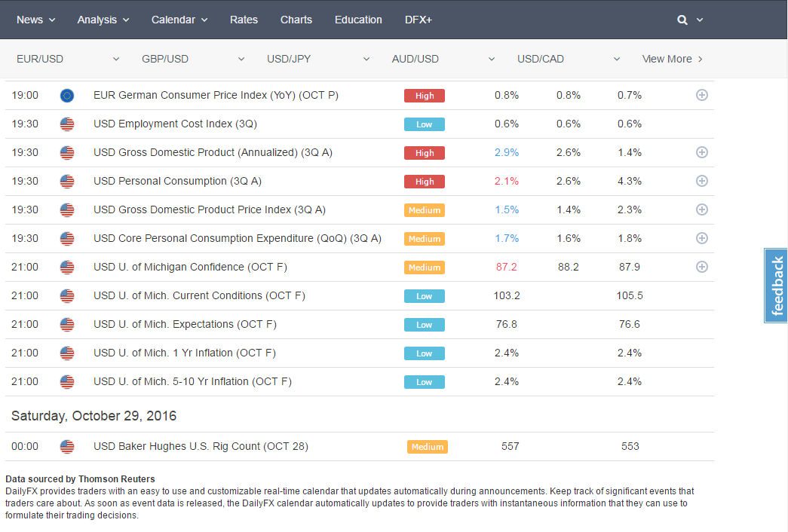Click the US flag beside Baker Hughes Rig Count
Image resolution: width=788 pixels, height=532 pixels.
point(67,447)
